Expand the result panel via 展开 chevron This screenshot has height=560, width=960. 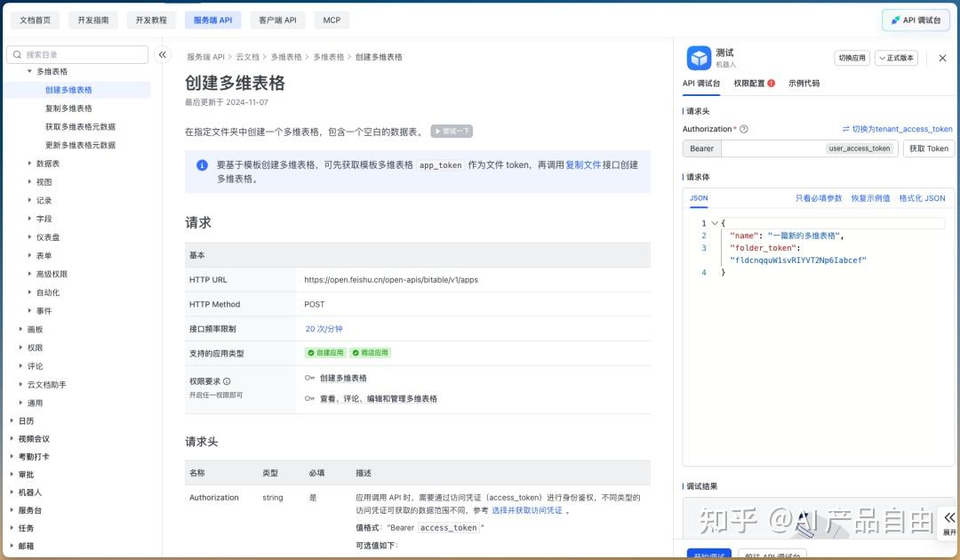point(949,523)
